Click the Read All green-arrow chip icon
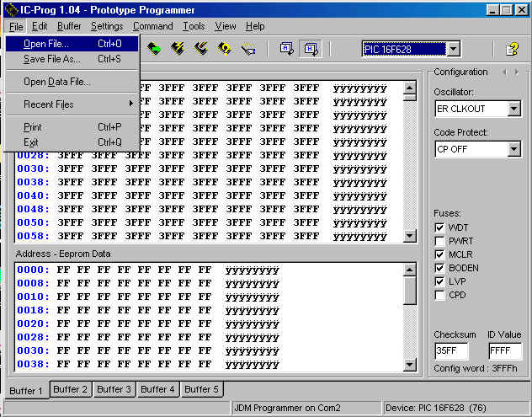The image size is (532, 417). pyautogui.click(x=154, y=49)
